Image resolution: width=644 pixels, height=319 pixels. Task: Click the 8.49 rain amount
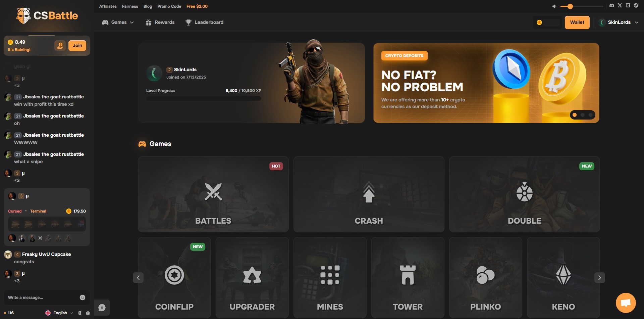coord(20,42)
